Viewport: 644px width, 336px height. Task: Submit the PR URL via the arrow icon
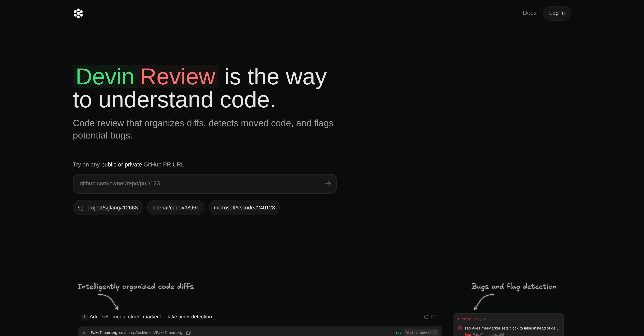click(x=328, y=183)
